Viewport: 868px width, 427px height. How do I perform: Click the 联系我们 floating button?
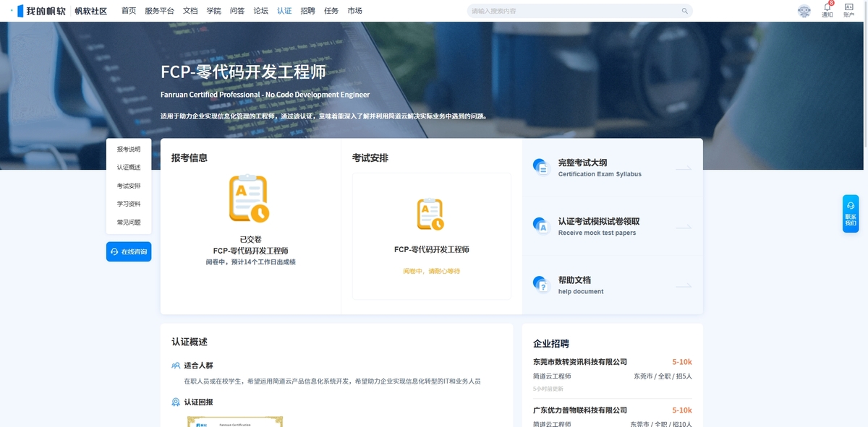[851, 214]
